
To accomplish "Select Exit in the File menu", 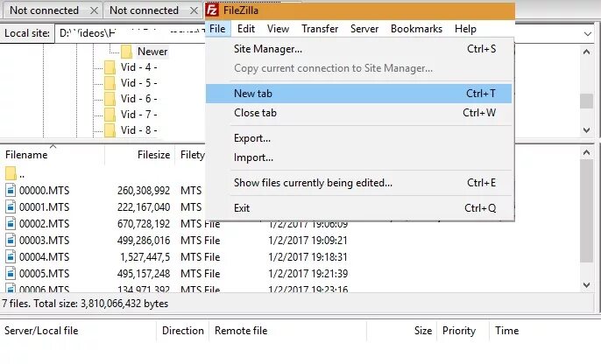I will 242,208.
